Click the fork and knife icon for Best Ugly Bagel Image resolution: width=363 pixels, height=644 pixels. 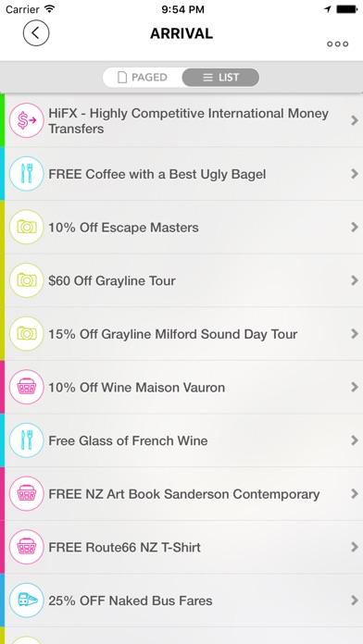[26, 174]
